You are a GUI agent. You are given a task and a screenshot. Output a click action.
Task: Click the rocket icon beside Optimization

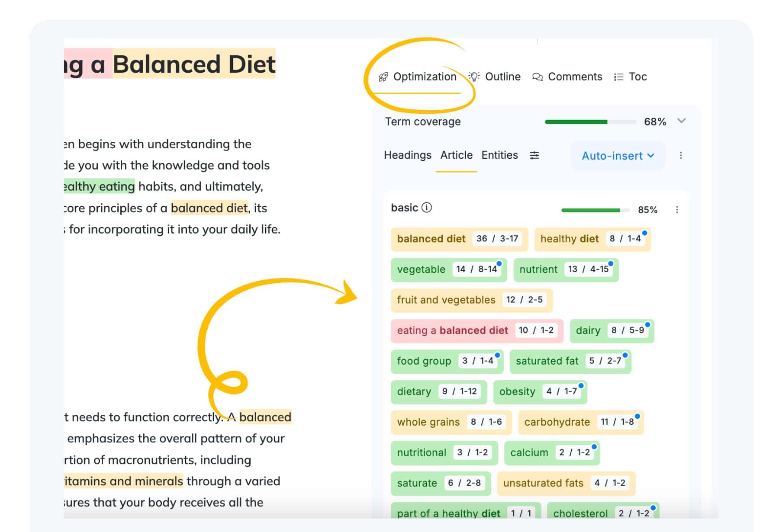coord(383,77)
